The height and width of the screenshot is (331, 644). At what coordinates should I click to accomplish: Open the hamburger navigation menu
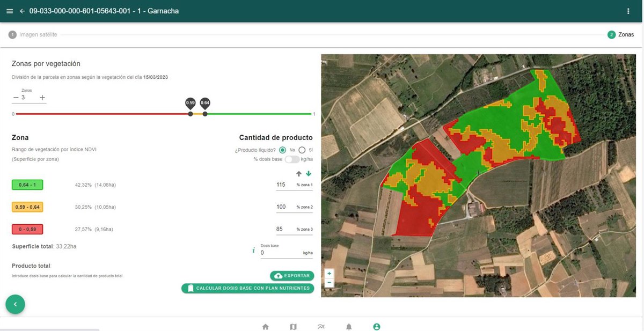[x=10, y=11]
